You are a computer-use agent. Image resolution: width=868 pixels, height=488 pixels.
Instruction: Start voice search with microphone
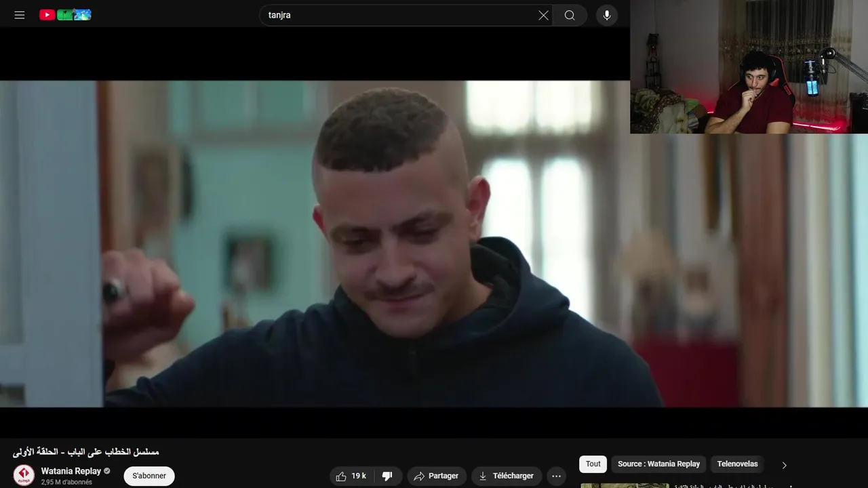607,15
